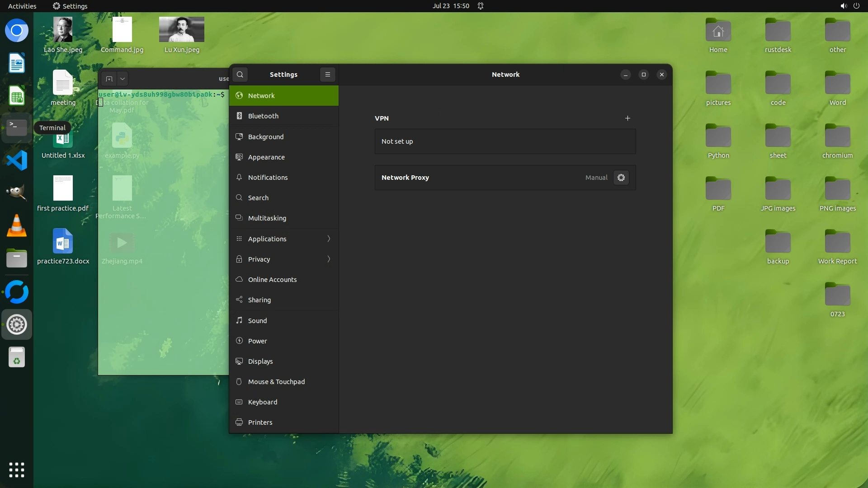Expand the Applications settings chevron
868x488 pixels.
pyautogui.click(x=329, y=239)
